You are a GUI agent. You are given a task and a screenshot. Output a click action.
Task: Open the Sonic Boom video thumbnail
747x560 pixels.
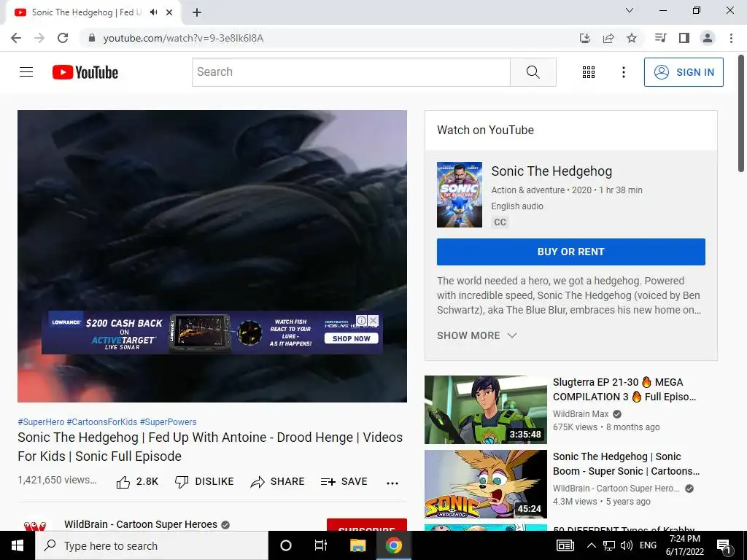click(x=485, y=484)
